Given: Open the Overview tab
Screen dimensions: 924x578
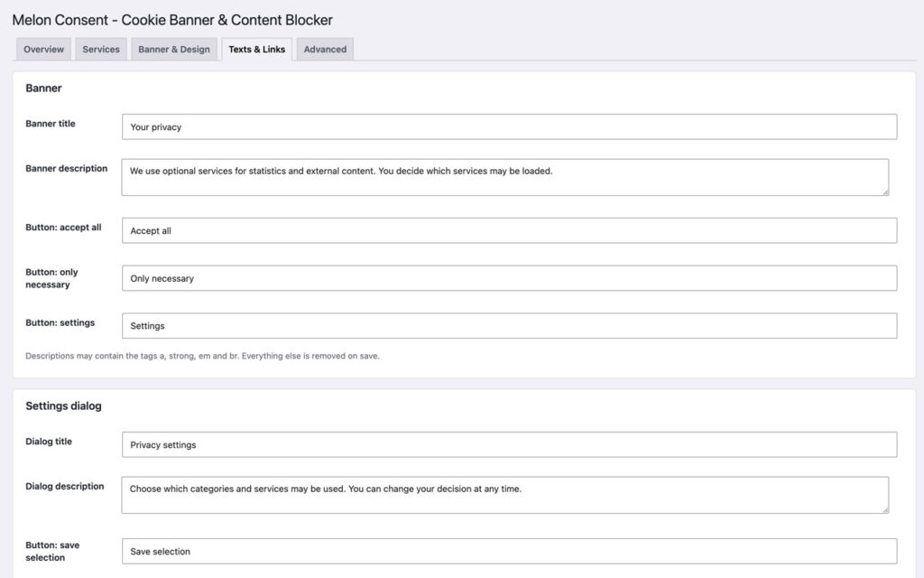Looking at the screenshot, I should (43, 49).
